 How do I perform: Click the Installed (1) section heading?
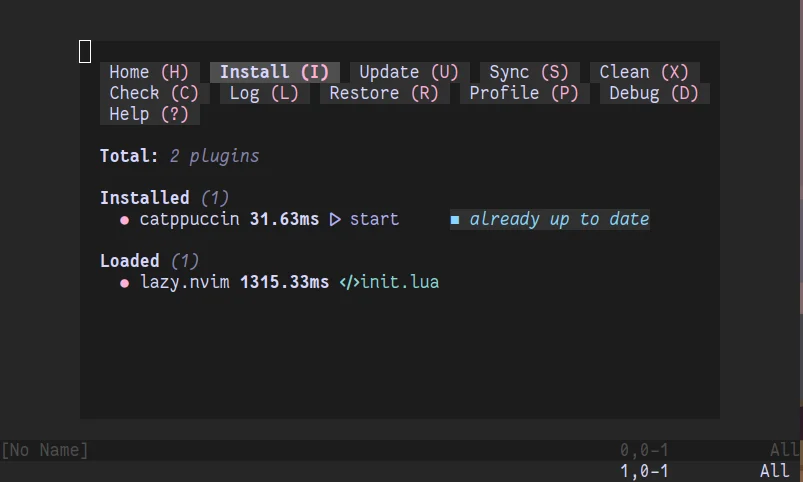pos(164,198)
